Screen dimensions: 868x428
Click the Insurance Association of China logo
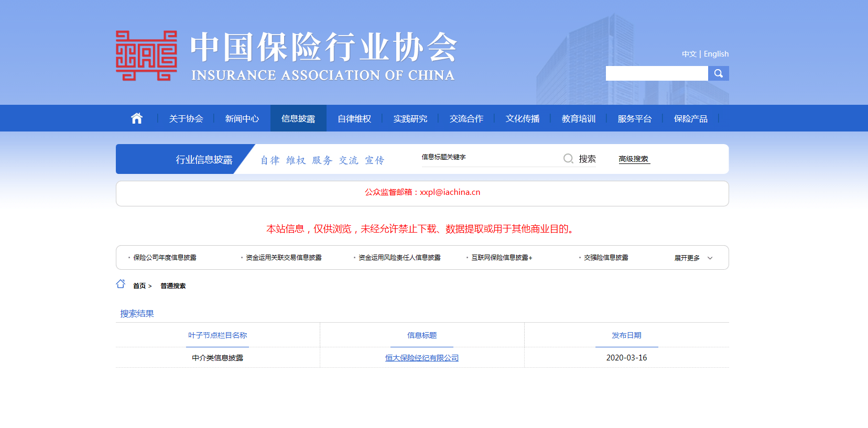coord(146,56)
